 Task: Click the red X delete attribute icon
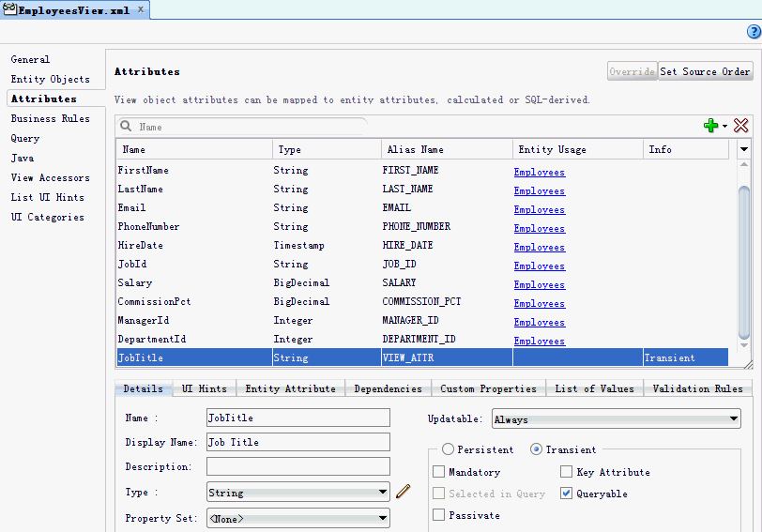[740, 126]
